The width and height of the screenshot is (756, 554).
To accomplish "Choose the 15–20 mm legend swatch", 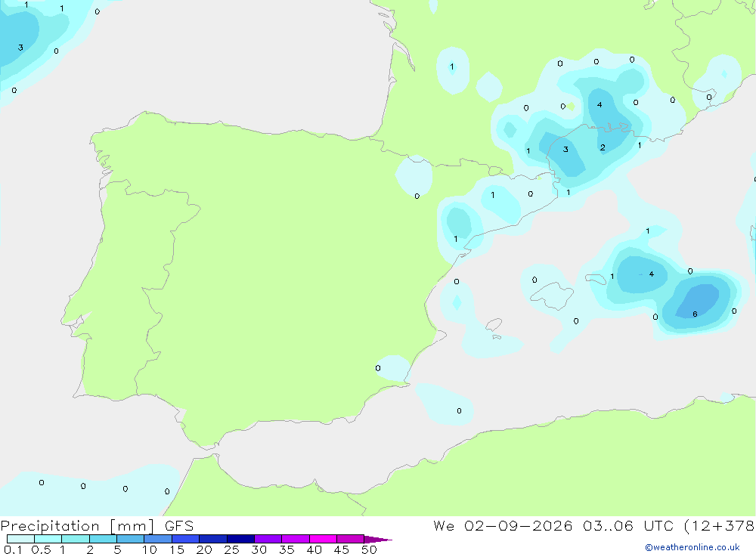I will click(x=186, y=539).
